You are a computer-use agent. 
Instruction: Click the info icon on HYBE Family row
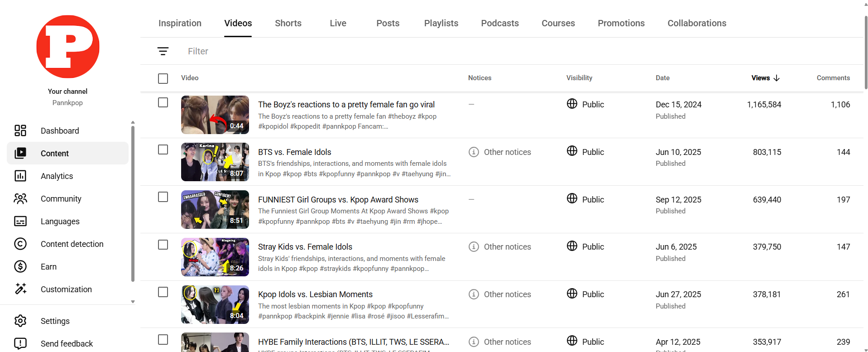474,342
